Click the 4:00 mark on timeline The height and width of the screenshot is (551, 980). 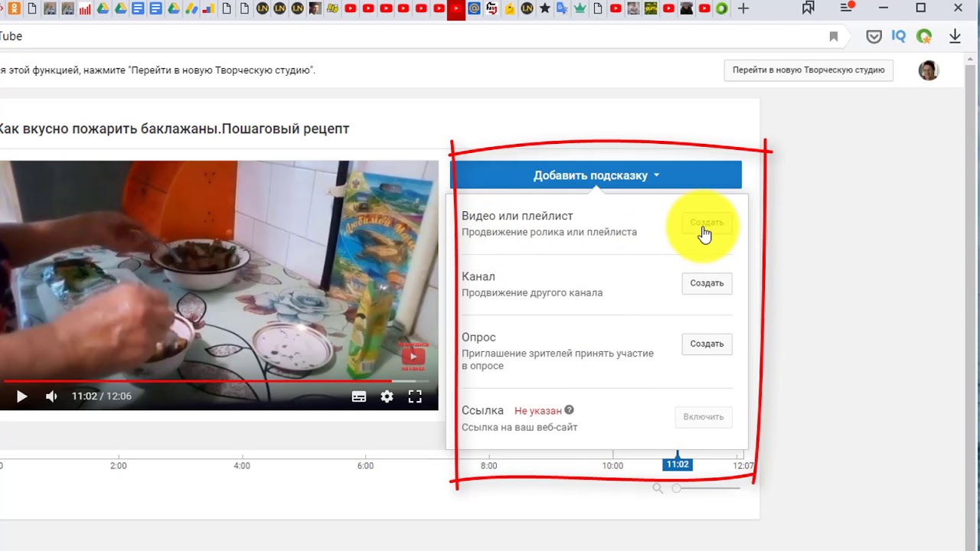click(242, 465)
